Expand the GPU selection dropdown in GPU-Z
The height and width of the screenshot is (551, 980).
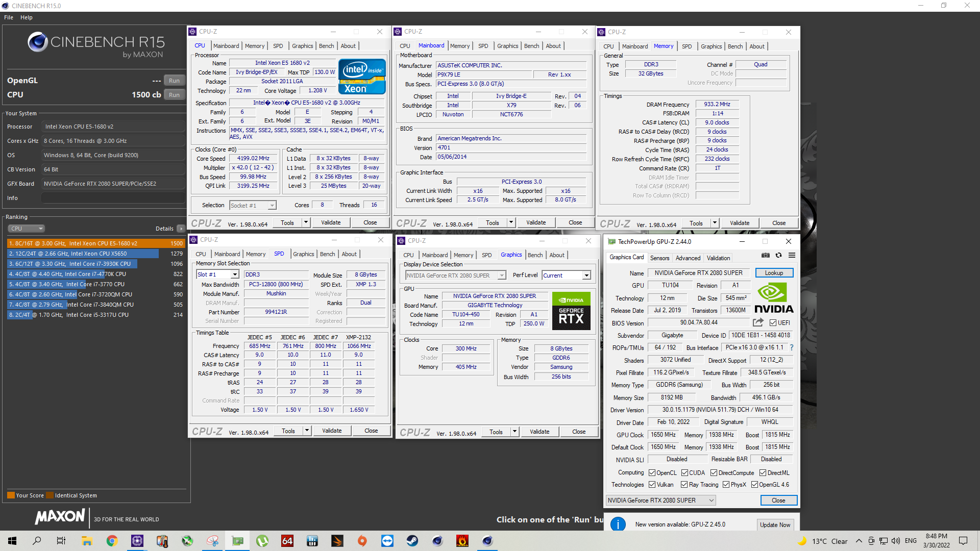[x=711, y=500]
